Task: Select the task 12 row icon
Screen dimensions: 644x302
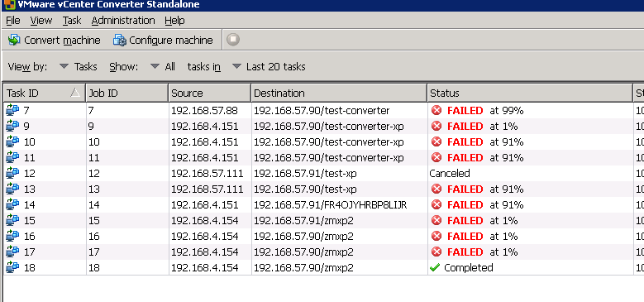Action: [13, 174]
